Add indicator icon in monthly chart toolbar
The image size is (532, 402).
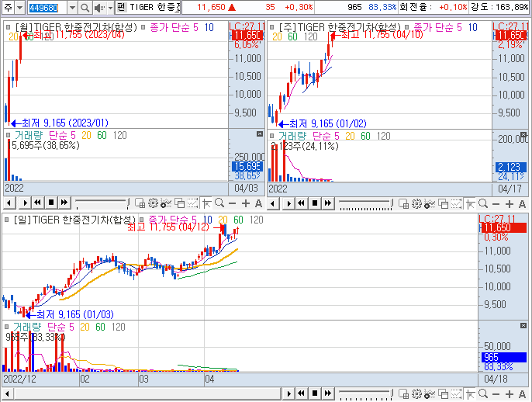166,203
